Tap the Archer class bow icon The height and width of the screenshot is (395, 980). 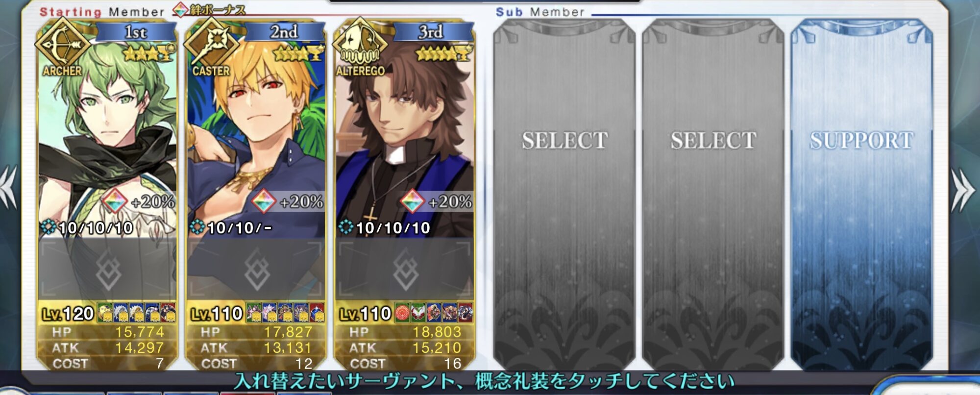pos(62,45)
